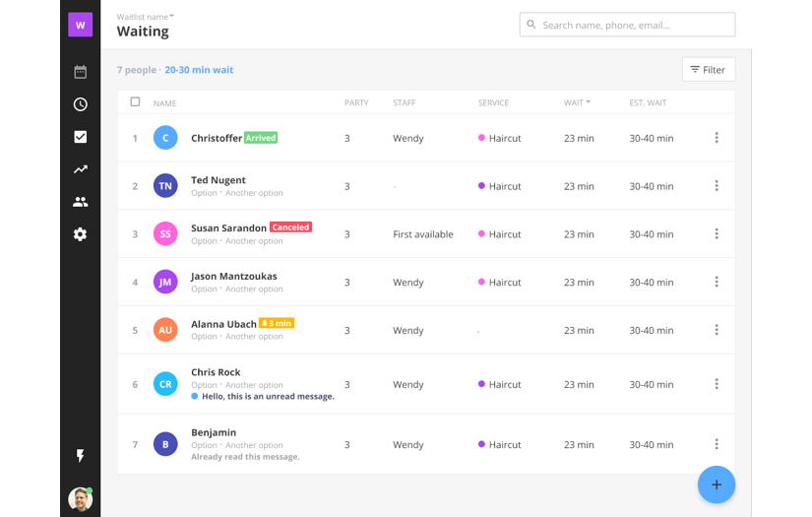Open the settings gear icon in sidebar
The image size is (812, 517).
click(81, 234)
